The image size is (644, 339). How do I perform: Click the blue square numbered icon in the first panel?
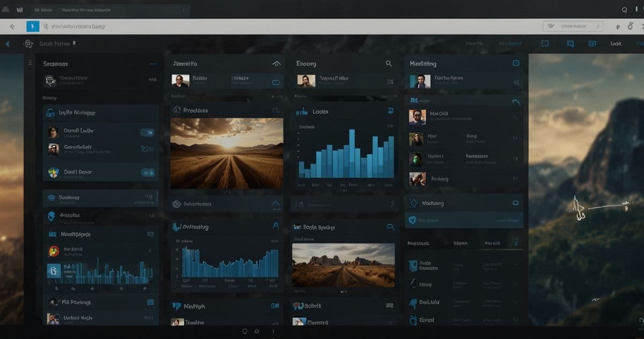click(x=53, y=271)
